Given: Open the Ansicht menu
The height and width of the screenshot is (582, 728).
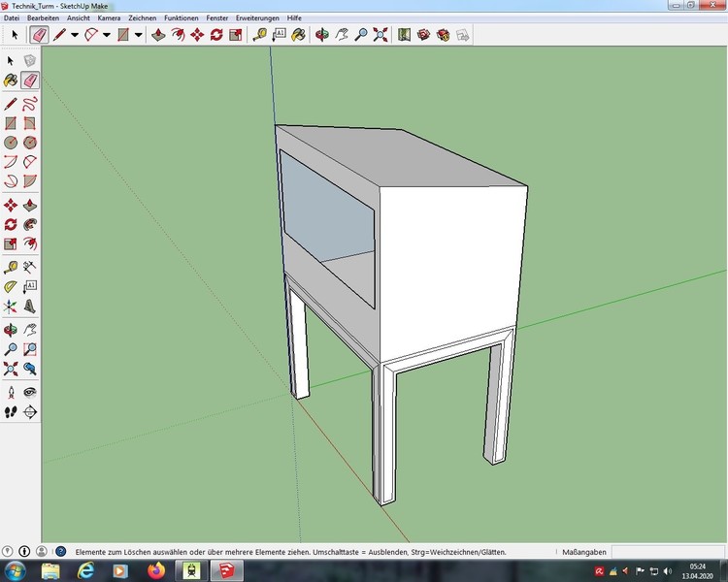Looking at the screenshot, I should coord(79,18).
